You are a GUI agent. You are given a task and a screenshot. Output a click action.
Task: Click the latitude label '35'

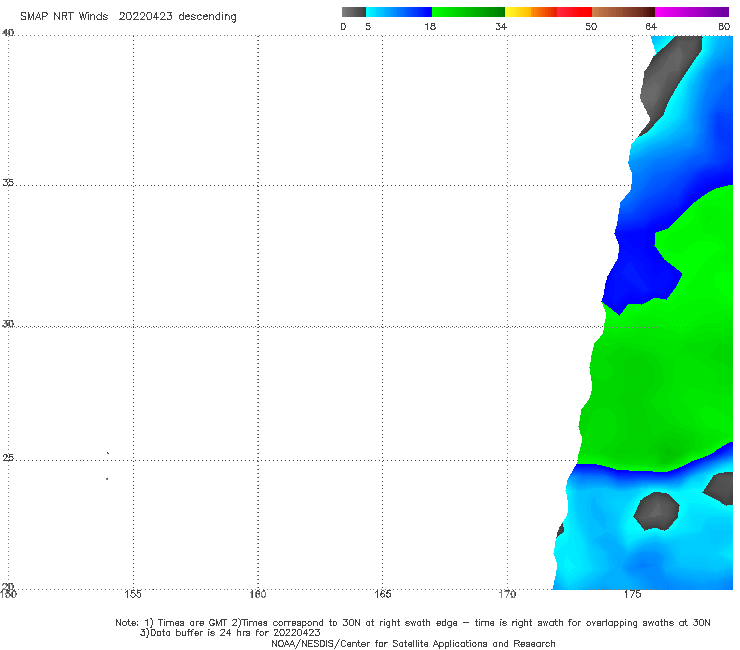coord(8,182)
